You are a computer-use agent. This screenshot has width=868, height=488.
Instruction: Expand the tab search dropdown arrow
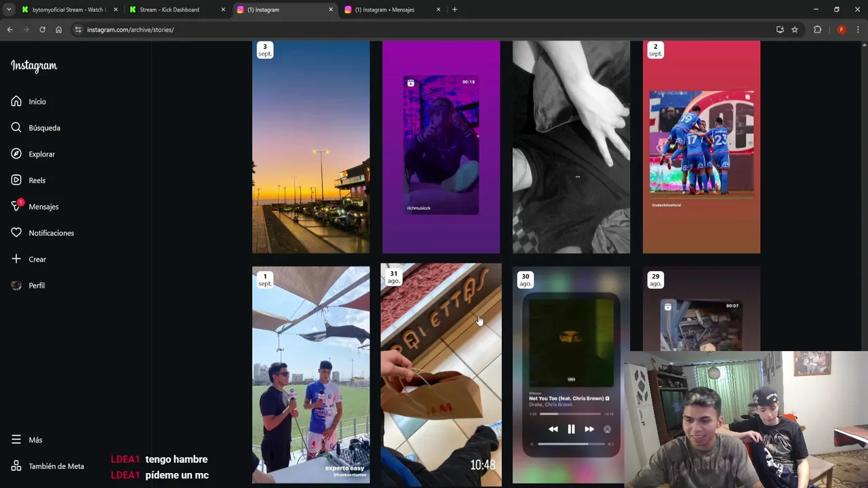(x=8, y=9)
